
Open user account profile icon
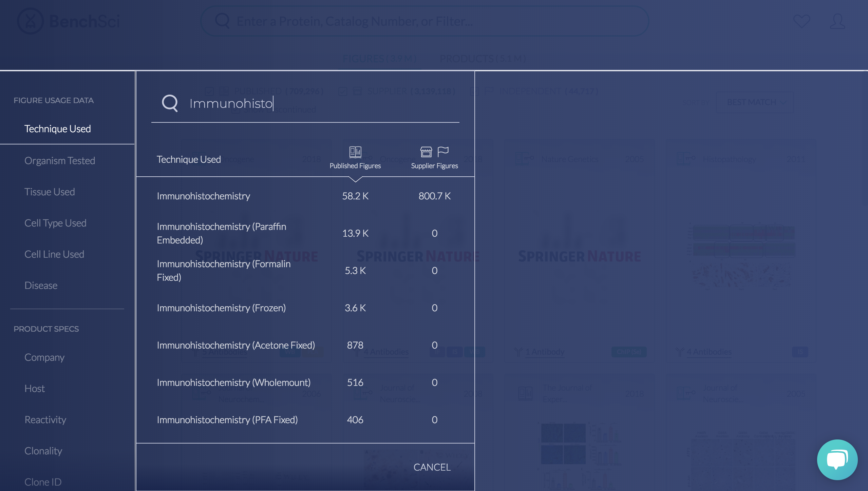837,21
